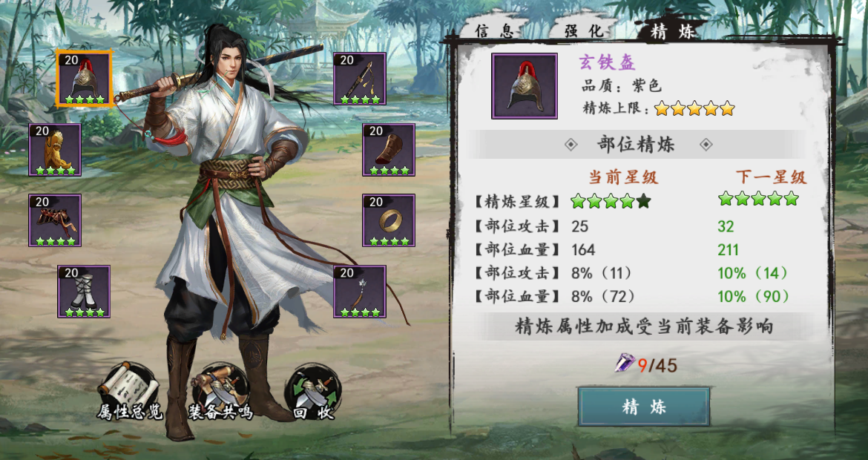The height and width of the screenshot is (460, 868).
Task: Click the 玄铁盔 item thumbnail in panel
Action: (x=525, y=86)
